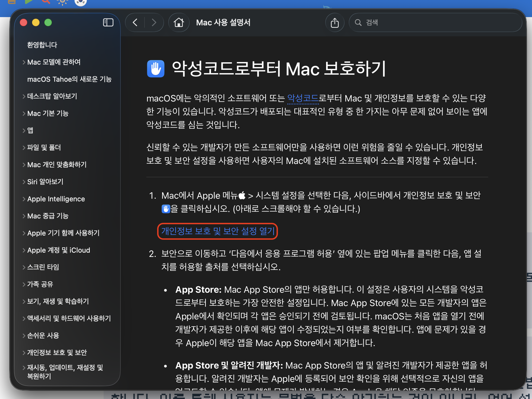The height and width of the screenshot is (399, 532).
Task: Expand the Mac 개인 맞춤화하기 section
Action: pyautogui.click(x=24, y=165)
